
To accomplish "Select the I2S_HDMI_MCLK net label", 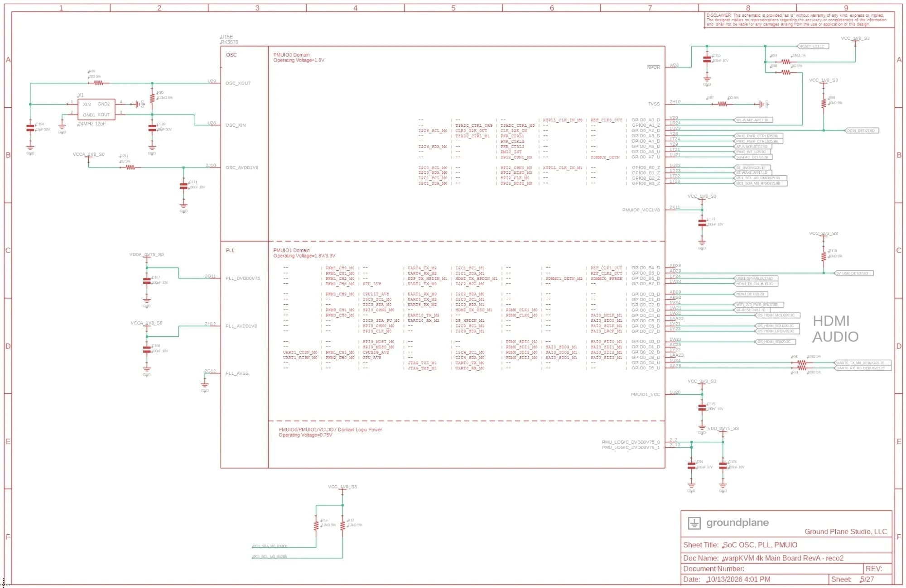I will (777, 315).
